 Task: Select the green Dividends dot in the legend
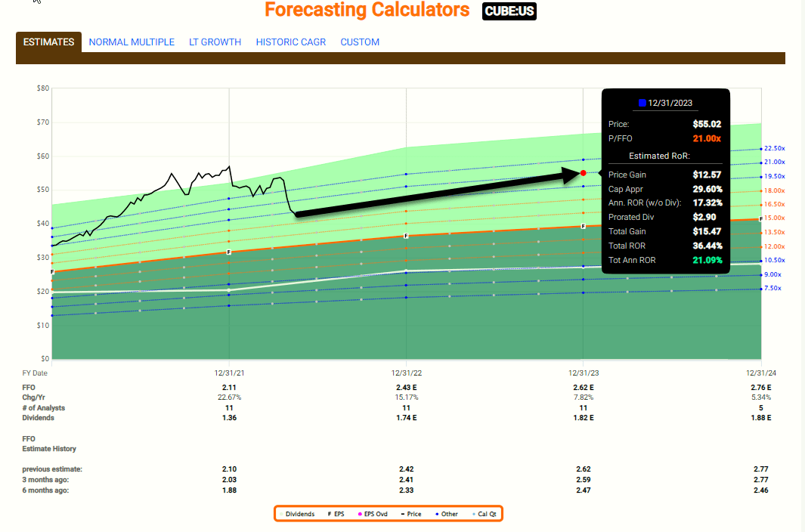(x=280, y=514)
